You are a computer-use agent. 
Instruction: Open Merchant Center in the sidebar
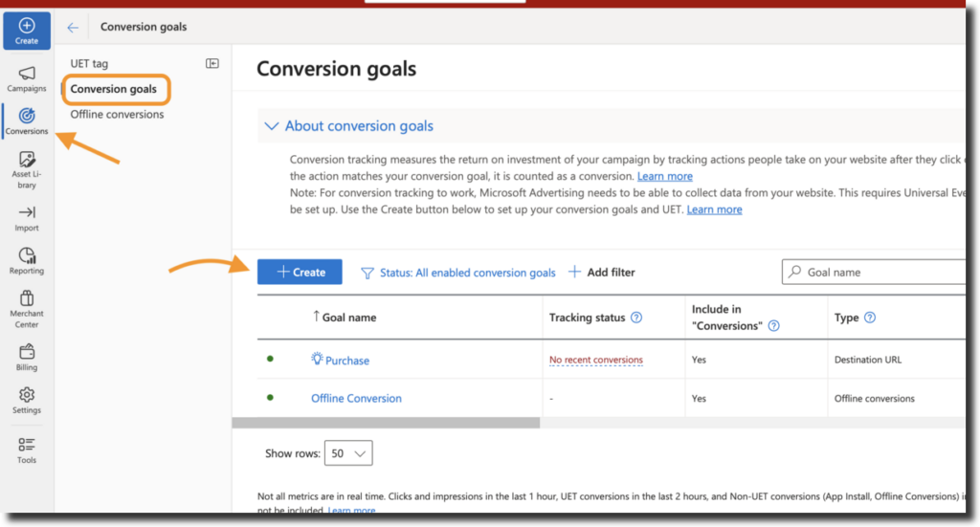click(27, 308)
